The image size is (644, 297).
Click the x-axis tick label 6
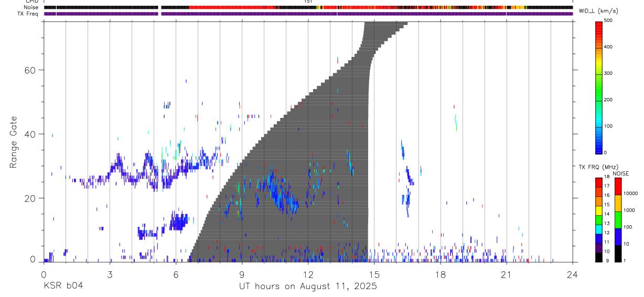tap(176, 273)
